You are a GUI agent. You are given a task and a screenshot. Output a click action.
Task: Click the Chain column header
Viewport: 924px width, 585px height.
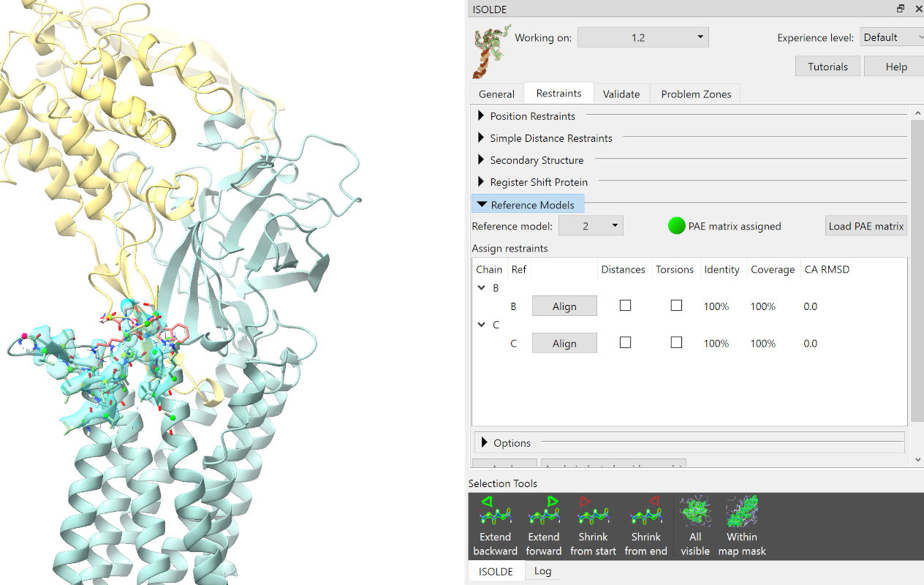pos(489,269)
